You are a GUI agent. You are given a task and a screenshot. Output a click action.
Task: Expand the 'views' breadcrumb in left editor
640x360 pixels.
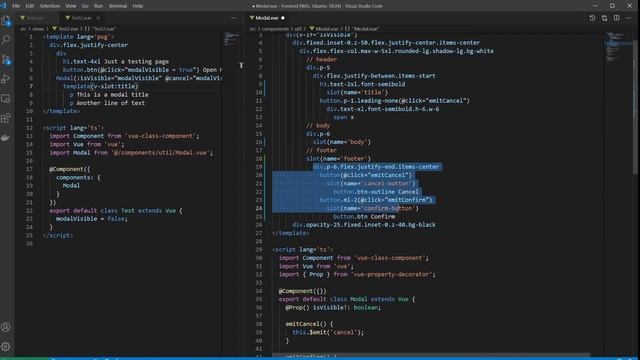(38, 29)
